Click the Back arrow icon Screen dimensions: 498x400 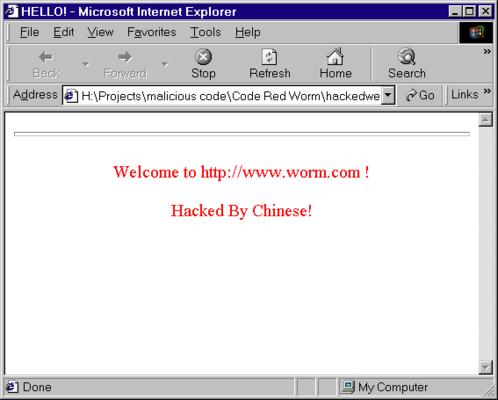[46, 57]
